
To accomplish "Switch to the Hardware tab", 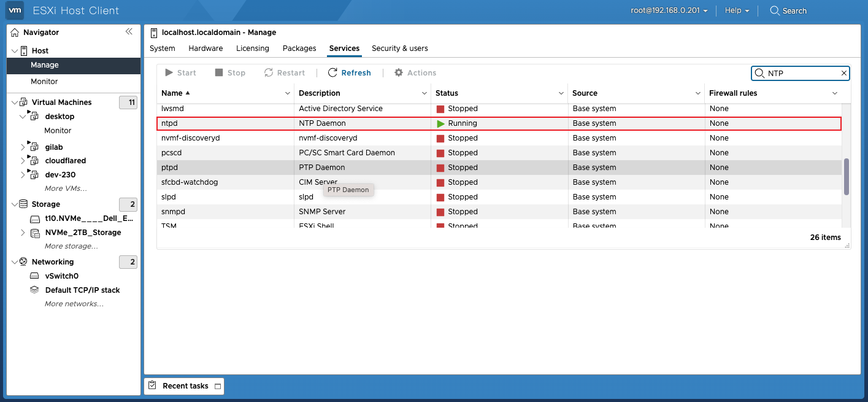I will (205, 48).
